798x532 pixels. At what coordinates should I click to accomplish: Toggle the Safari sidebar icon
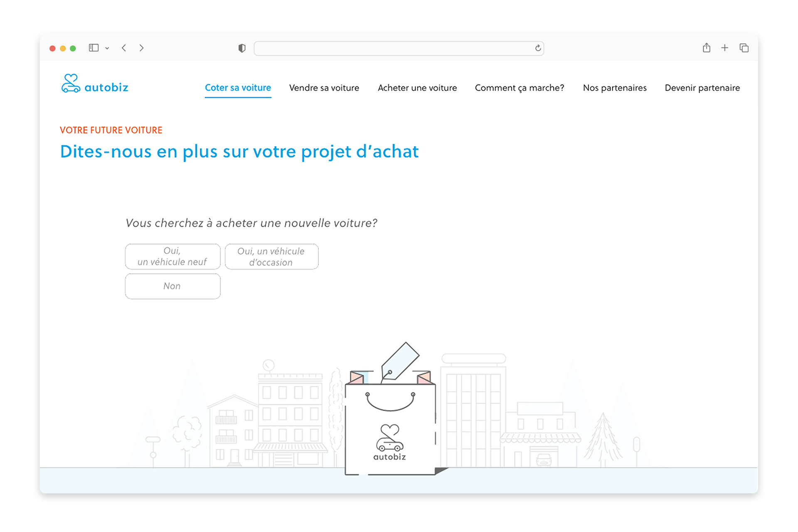pos(94,48)
